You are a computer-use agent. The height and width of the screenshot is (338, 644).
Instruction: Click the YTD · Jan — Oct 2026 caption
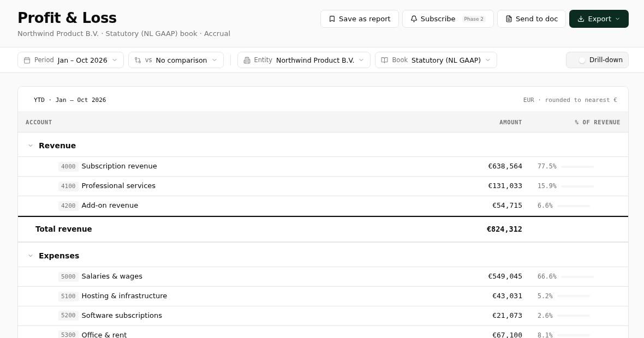tap(70, 100)
